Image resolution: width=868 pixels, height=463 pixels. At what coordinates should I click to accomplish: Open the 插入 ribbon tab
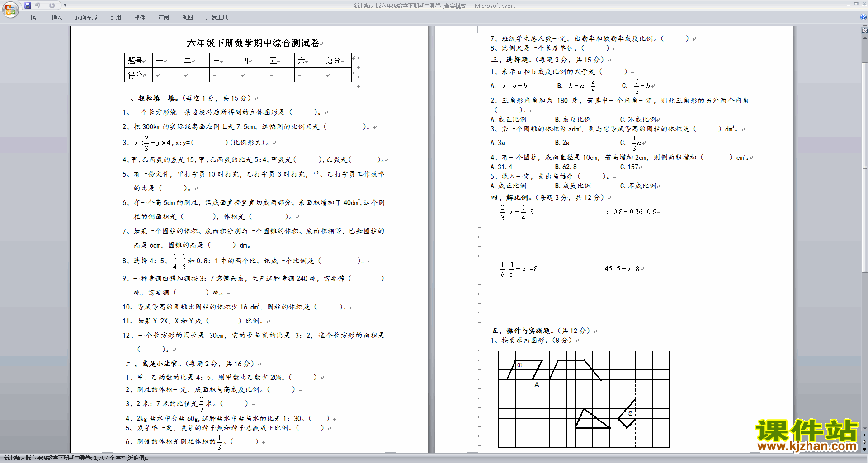click(x=57, y=18)
